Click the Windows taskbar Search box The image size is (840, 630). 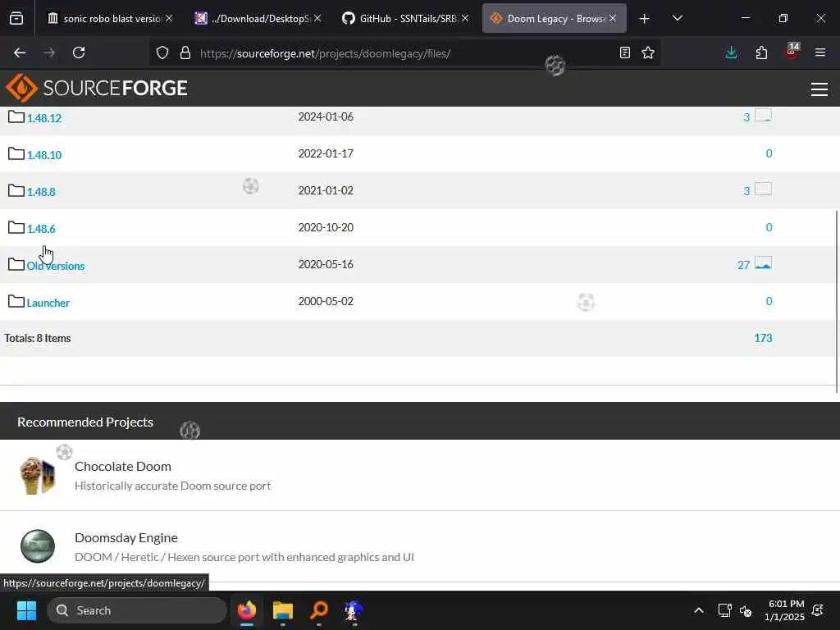point(137,610)
